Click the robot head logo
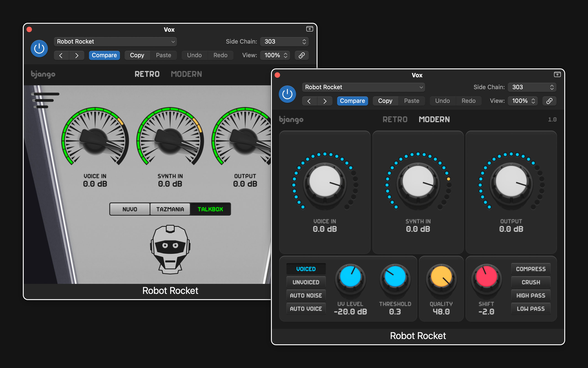This screenshot has height=368, width=588. (170, 249)
